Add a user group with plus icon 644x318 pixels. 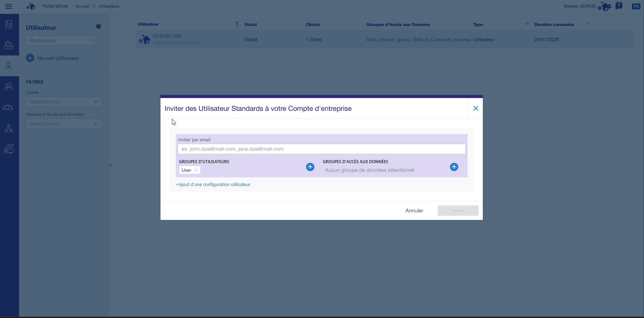(x=310, y=167)
